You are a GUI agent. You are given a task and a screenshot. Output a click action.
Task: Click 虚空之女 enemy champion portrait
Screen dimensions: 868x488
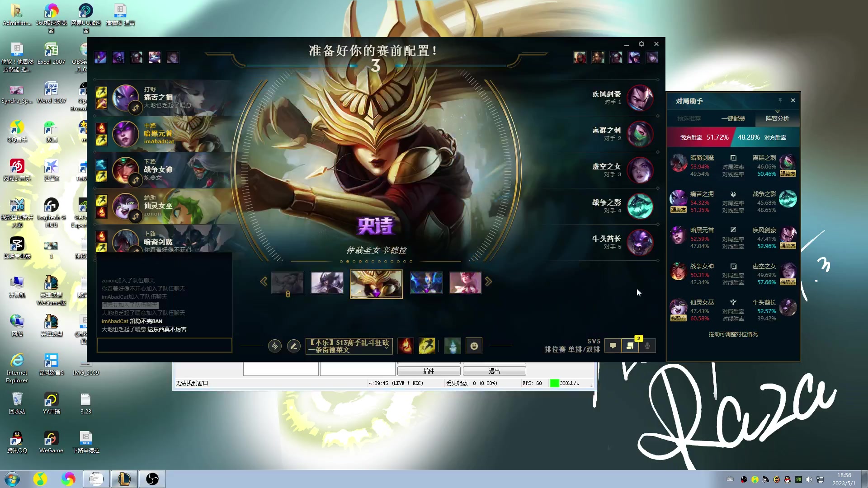pyautogui.click(x=640, y=170)
